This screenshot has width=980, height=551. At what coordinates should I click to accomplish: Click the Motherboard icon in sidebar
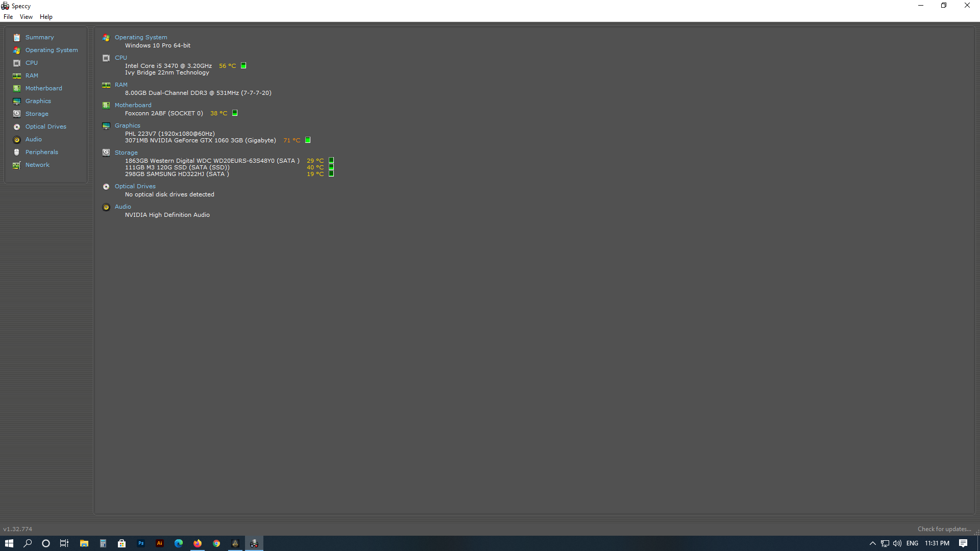coord(17,88)
